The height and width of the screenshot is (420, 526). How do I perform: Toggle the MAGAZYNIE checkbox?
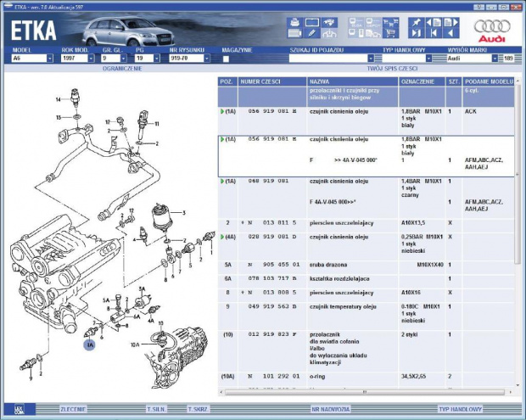point(226,59)
